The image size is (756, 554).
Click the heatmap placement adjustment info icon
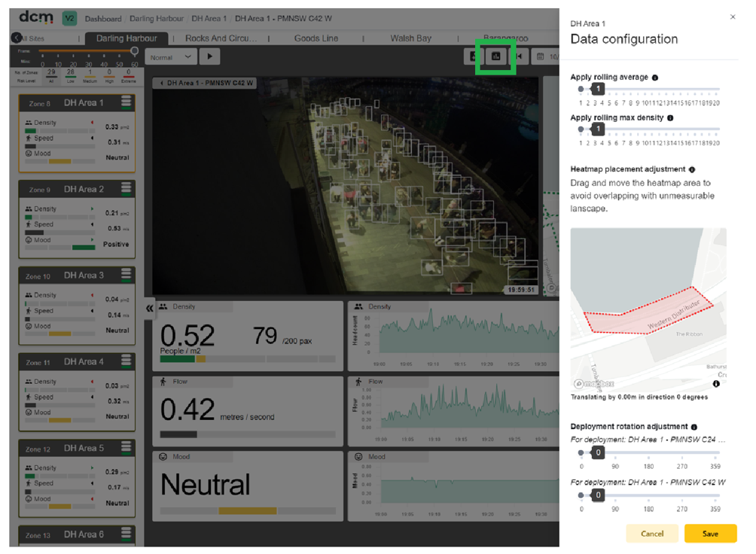(x=692, y=169)
